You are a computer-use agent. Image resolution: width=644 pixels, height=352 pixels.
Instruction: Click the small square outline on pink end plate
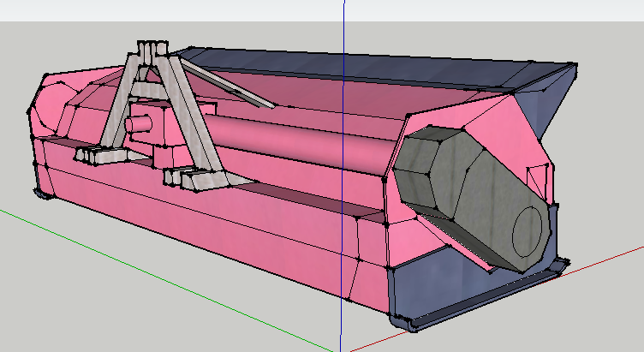pyautogui.click(x=538, y=181)
